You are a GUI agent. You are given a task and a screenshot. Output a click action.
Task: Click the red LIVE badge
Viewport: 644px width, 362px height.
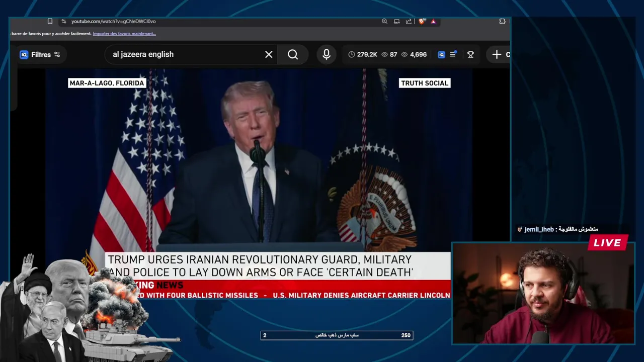point(607,243)
